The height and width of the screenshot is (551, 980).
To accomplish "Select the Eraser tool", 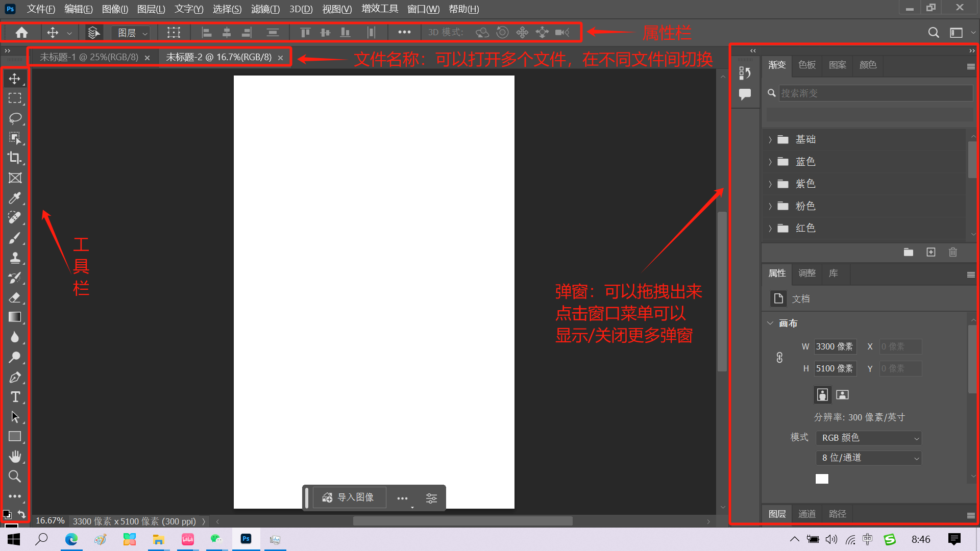I will click(x=15, y=297).
